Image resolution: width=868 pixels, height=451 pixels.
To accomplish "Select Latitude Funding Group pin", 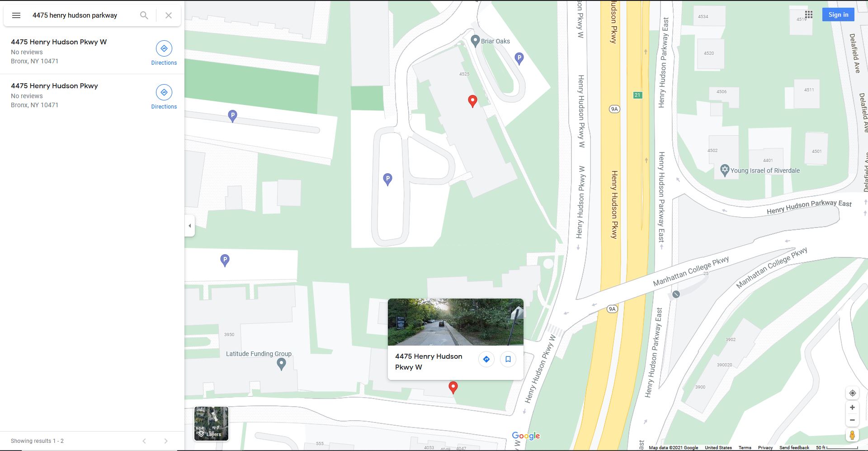I will (x=281, y=364).
